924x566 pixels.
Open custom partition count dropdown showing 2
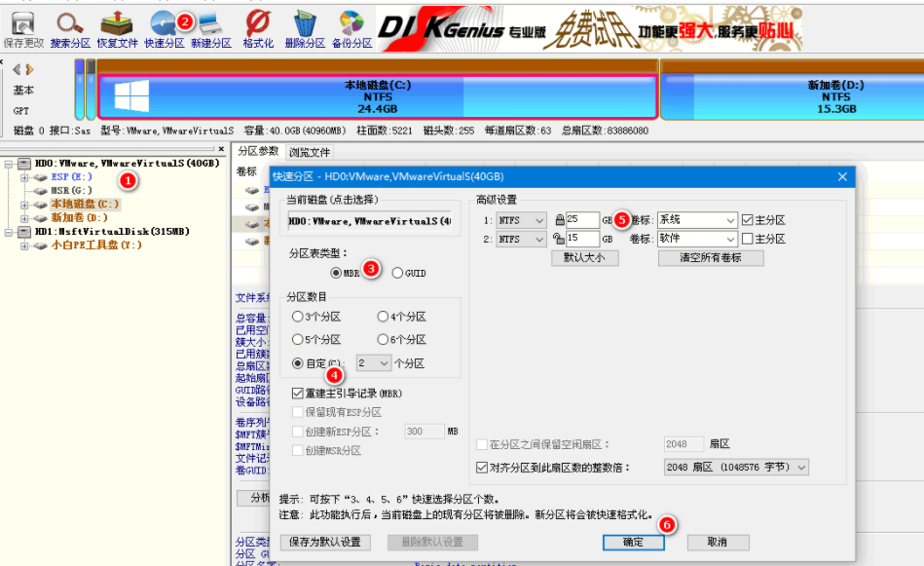(374, 363)
